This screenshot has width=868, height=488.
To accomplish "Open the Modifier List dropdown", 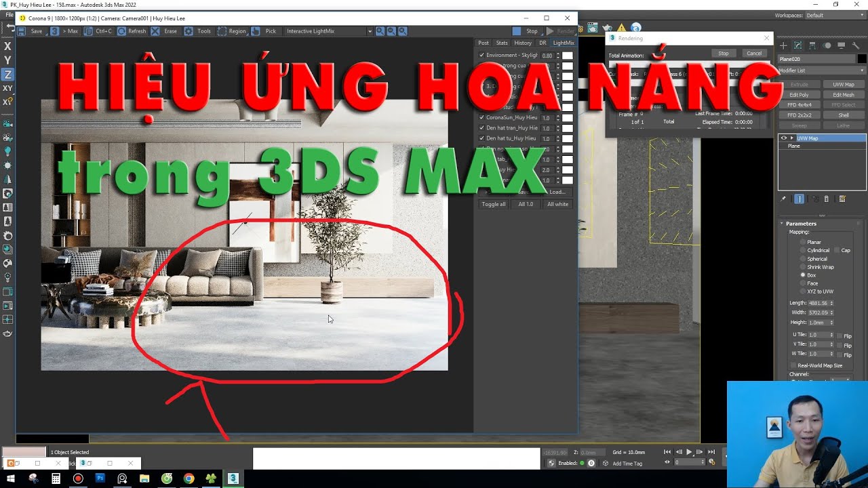I will pyautogui.click(x=822, y=70).
